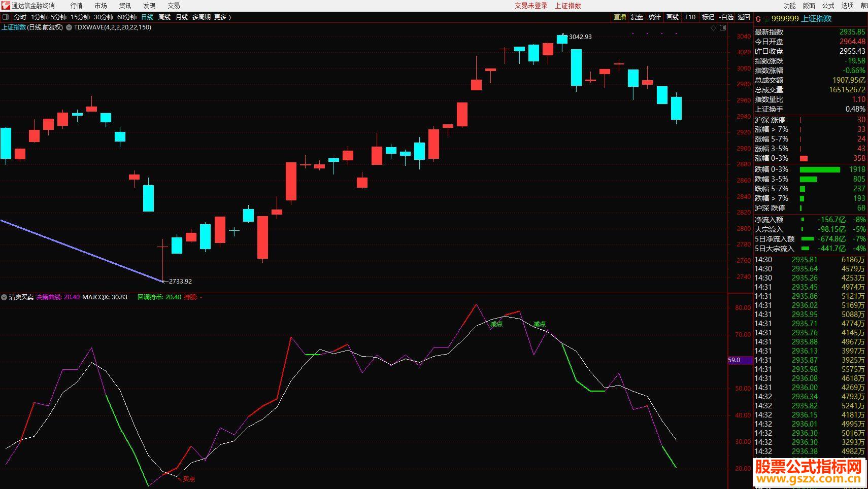Screen dimensions: 868x489
Task: Click the 直播 button
Action: (620, 17)
